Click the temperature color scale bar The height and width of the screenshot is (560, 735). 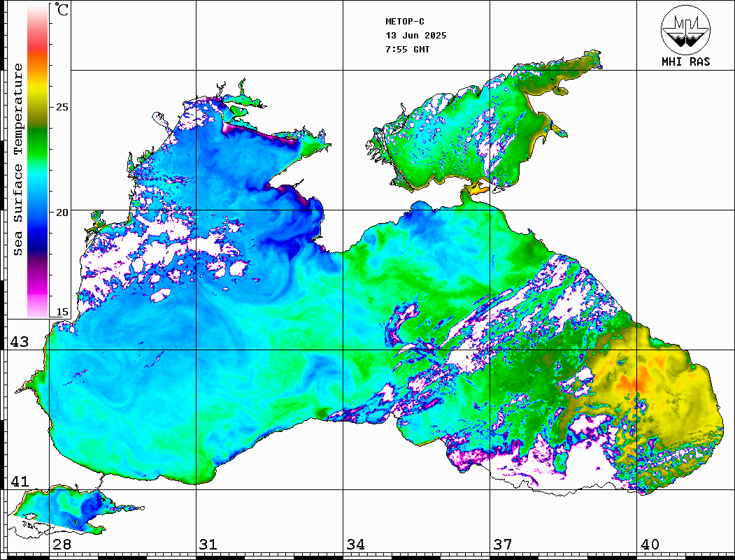(38, 161)
